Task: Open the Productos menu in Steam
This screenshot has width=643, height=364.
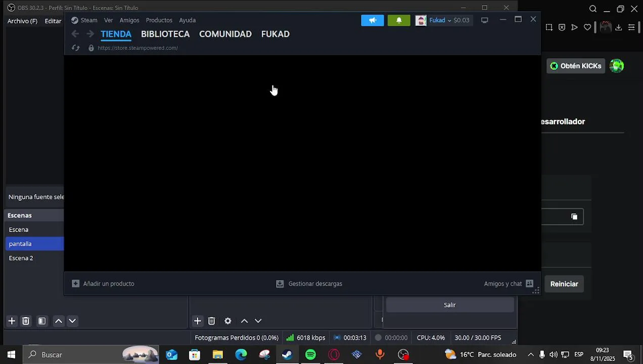Action: [159, 20]
